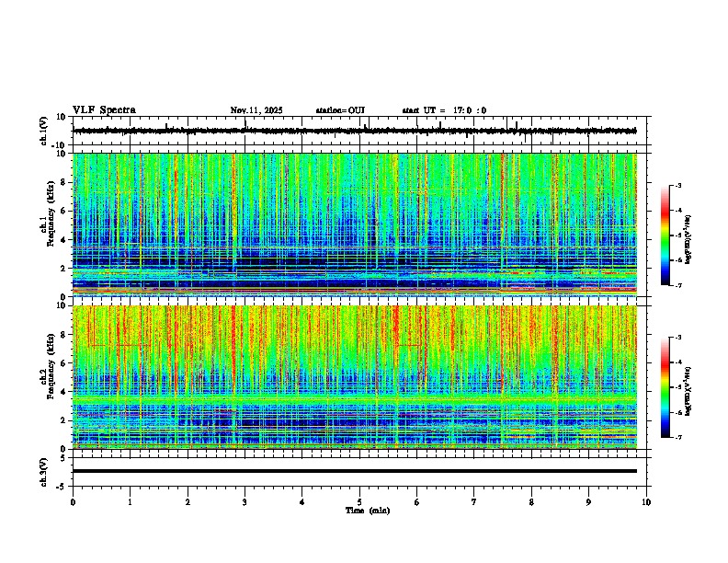
Task: Click the ch.1 voltage waveform trace
Action: [x=355, y=131]
